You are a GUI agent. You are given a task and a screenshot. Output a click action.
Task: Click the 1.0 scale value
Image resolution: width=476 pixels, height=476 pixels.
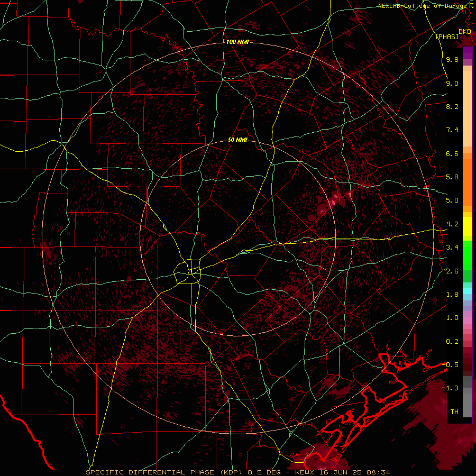(452, 318)
